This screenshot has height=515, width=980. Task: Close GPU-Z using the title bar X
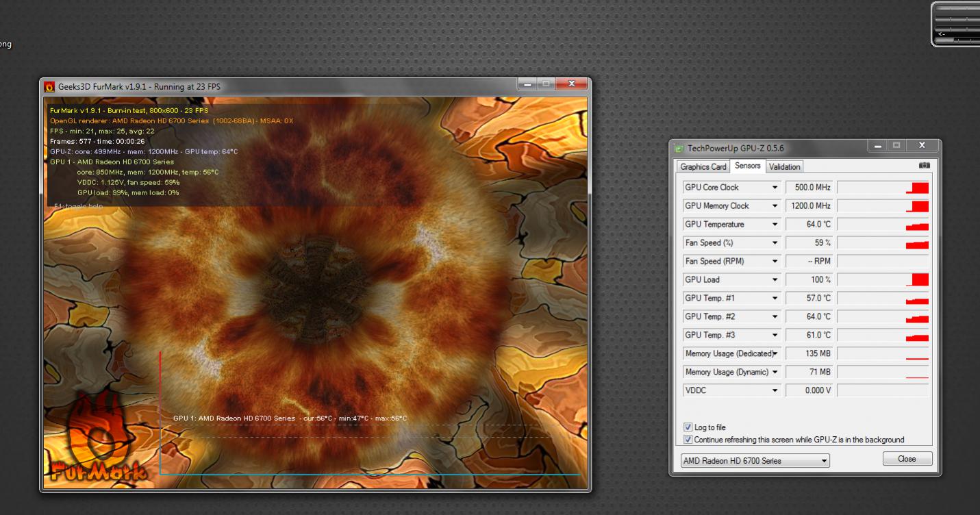coord(922,146)
